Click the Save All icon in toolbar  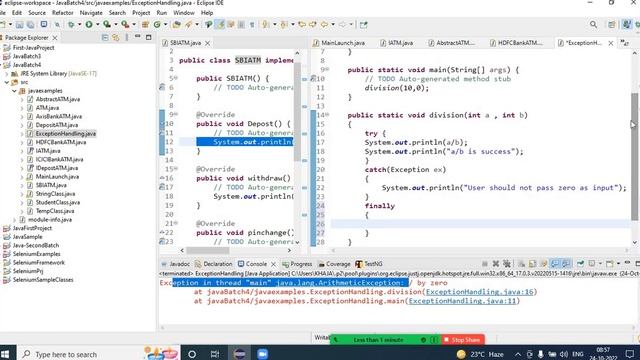point(30,24)
